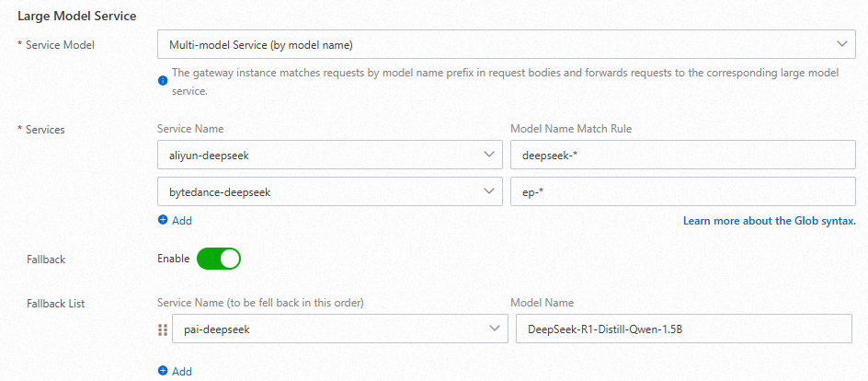Image resolution: width=868 pixels, height=381 pixels.
Task: Open the Learn more about Glob syntax link
Action: [769, 221]
